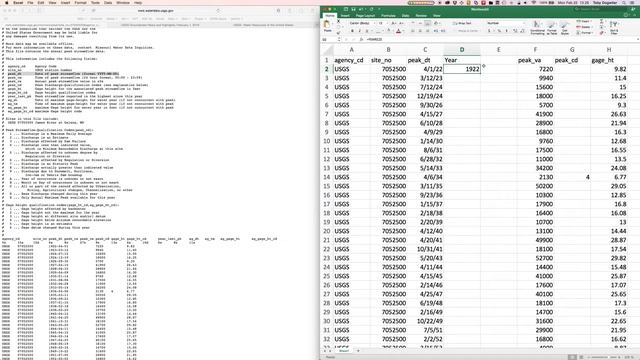This screenshot has height=360, width=640.
Task: Select the 'gage_ht' header cell
Action: tap(609, 60)
